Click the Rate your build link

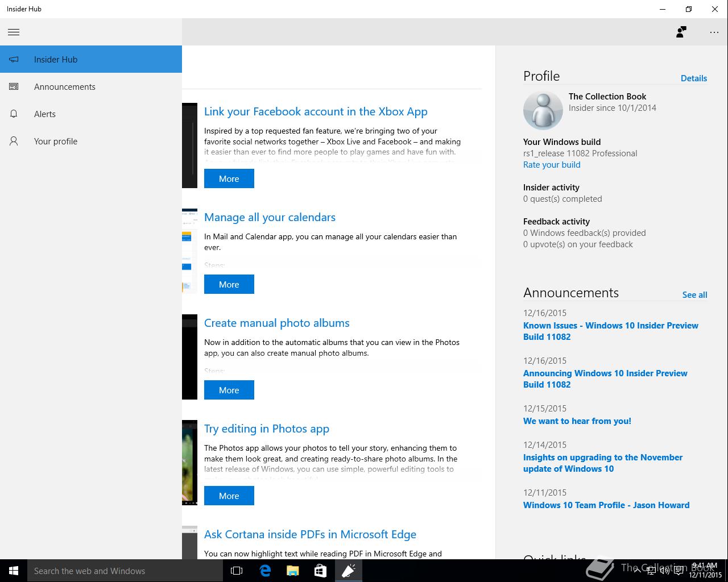[x=552, y=165]
